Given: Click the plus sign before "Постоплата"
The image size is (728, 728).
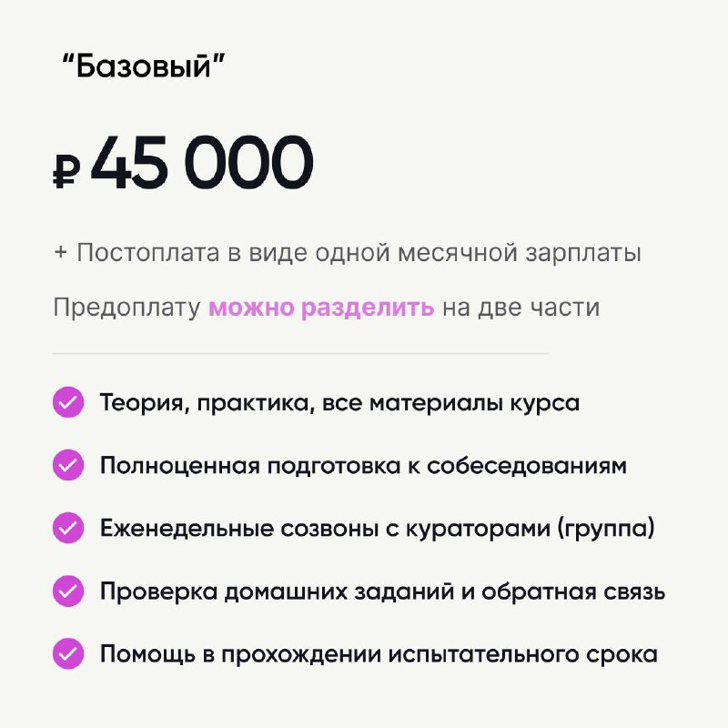Looking at the screenshot, I should (x=61, y=253).
